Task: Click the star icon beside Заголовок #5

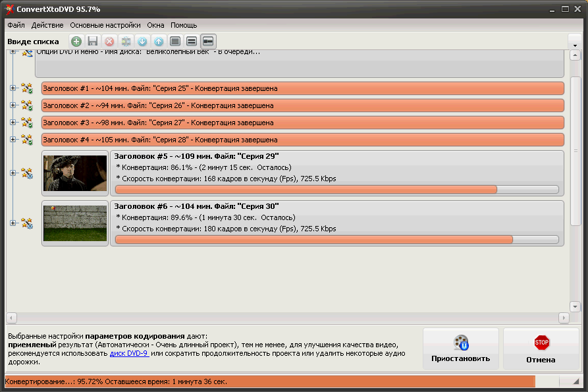Action: point(27,173)
